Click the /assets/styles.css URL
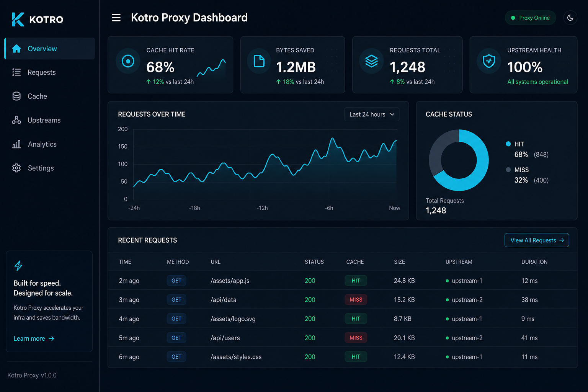 pyautogui.click(x=236, y=357)
